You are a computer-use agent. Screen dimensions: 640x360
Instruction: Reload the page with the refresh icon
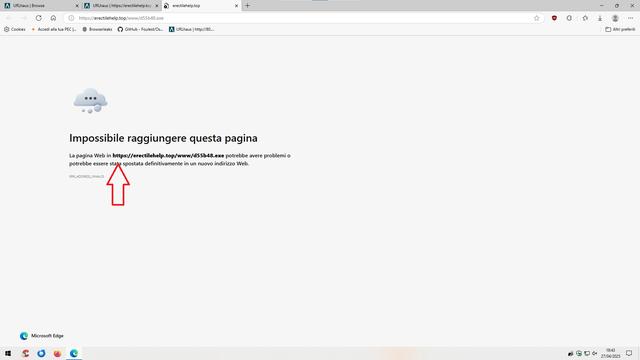coord(38,18)
